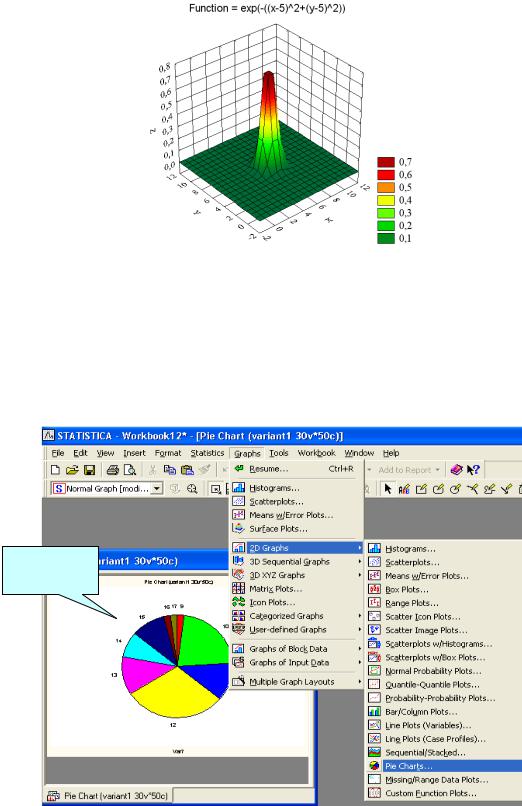Click the Icon Plots green icon

pyautogui.click(x=238, y=601)
